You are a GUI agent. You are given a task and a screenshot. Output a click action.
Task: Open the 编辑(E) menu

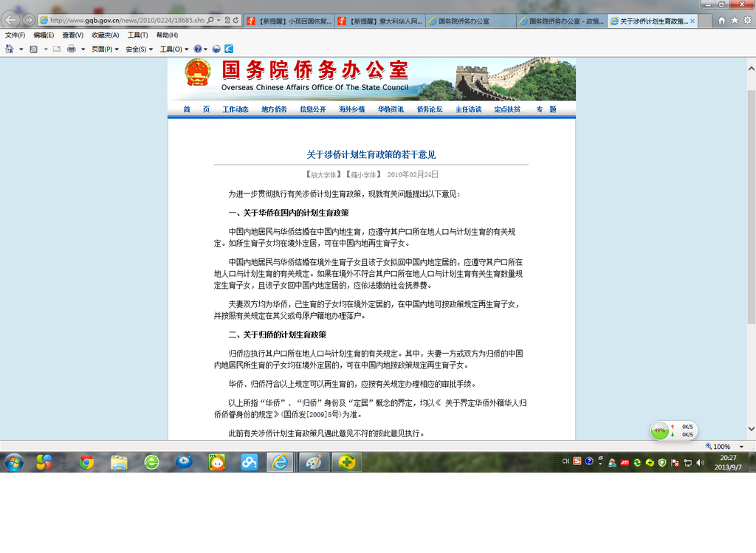pyautogui.click(x=44, y=35)
